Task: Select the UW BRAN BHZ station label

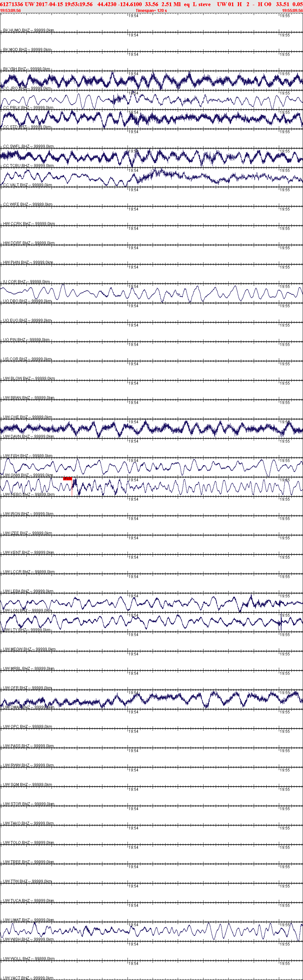Action: (29, 398)
